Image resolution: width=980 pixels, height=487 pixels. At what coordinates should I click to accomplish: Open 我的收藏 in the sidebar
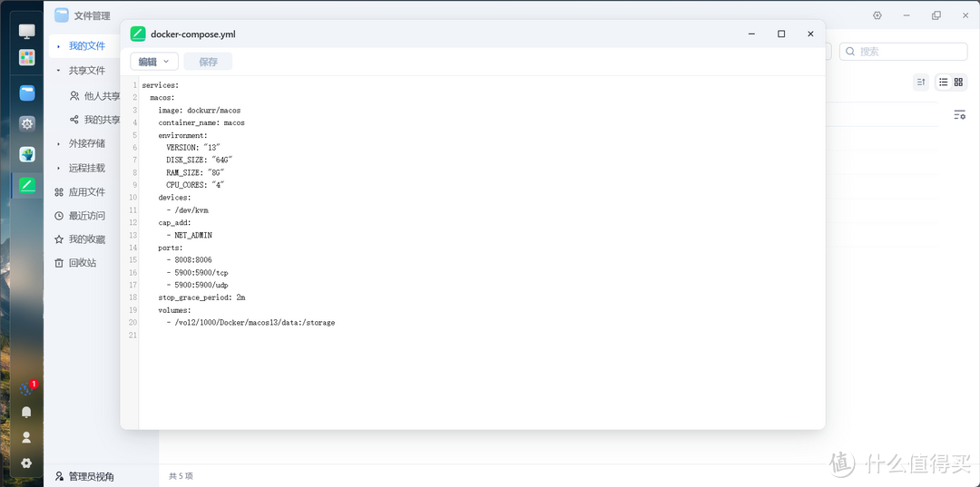79,239
